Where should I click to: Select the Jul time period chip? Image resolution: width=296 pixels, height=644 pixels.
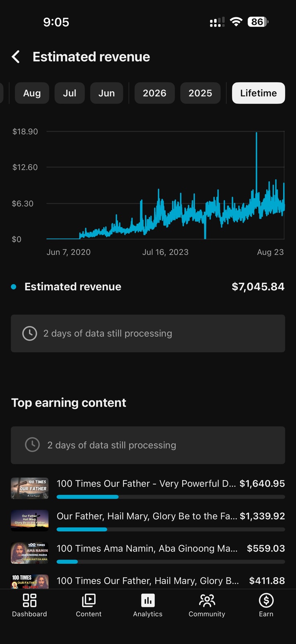[x=70, y=93]
